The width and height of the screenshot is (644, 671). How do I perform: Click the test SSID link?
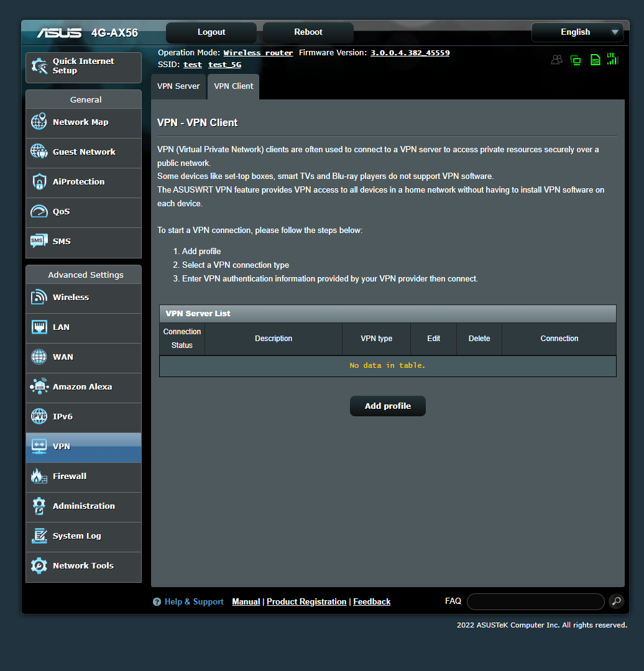[193, 65]
